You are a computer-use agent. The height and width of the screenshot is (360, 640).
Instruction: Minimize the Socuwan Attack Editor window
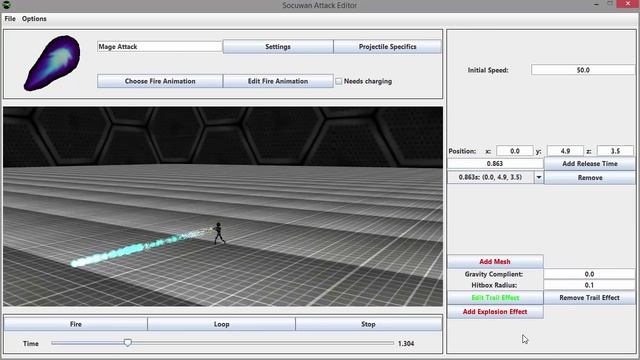pos(596,4)
